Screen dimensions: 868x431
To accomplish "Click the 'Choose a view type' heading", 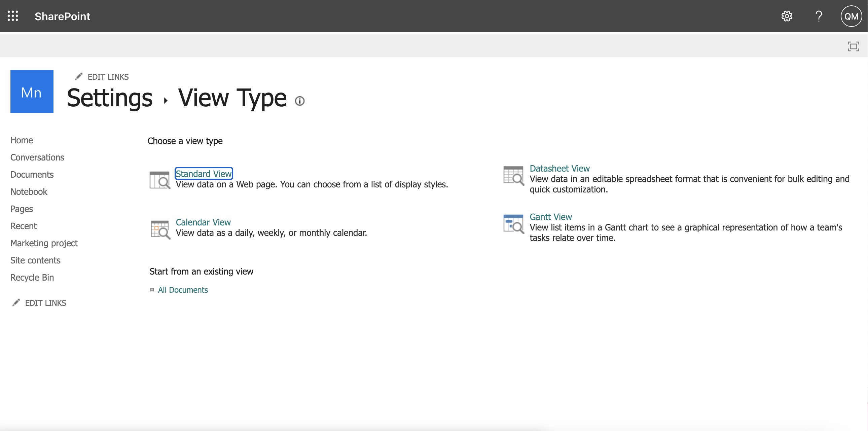I will coord(185,141).
